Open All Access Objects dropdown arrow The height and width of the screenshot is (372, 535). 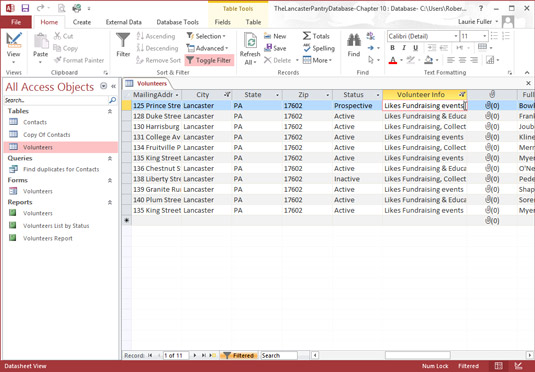click(103, 86)
